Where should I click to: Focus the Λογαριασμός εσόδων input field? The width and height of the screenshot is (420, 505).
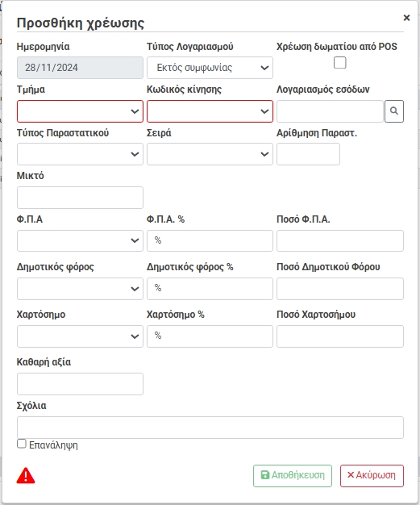pos(330,111)
